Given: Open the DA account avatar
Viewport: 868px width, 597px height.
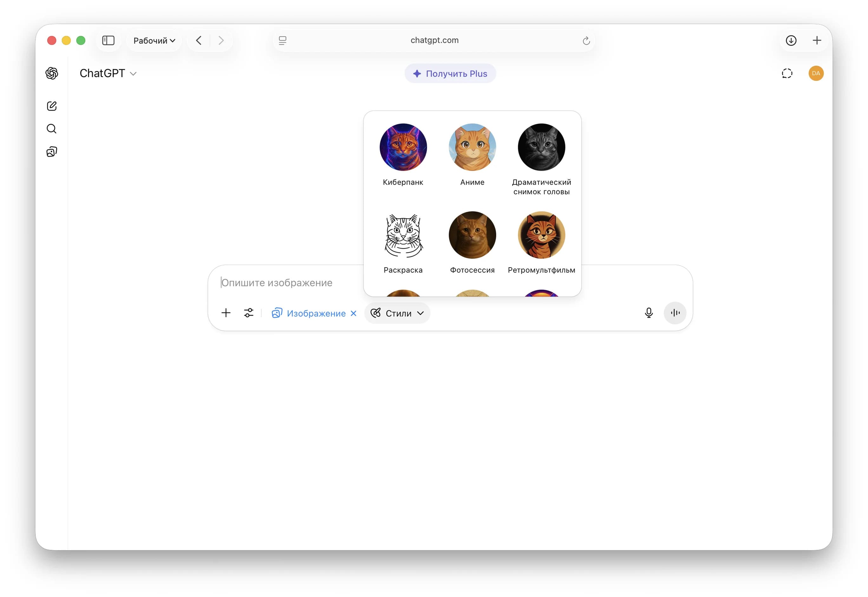Looking at the screenshot, I should [816, 73].
